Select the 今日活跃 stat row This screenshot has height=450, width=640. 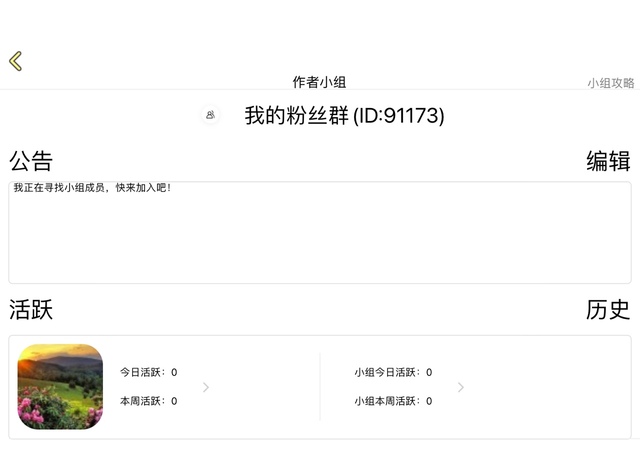click(149, 372)
